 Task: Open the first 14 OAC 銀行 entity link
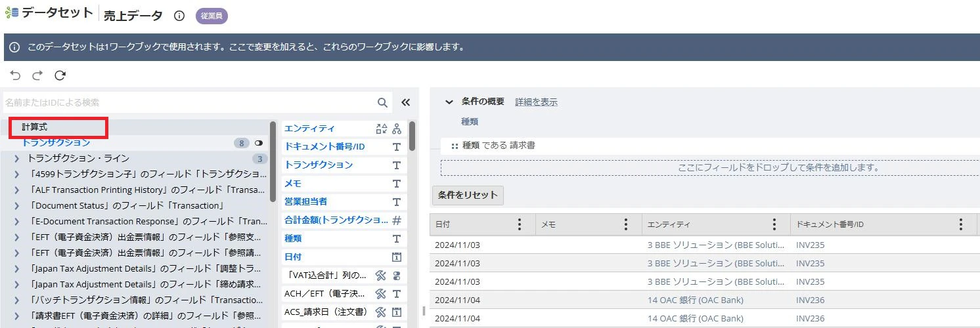[696, 300]
